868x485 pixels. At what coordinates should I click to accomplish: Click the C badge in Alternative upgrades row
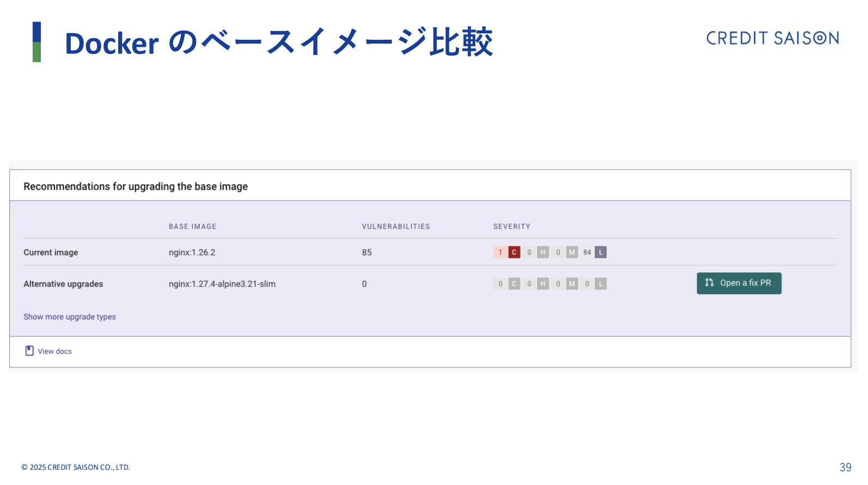(x=514, y=284)
